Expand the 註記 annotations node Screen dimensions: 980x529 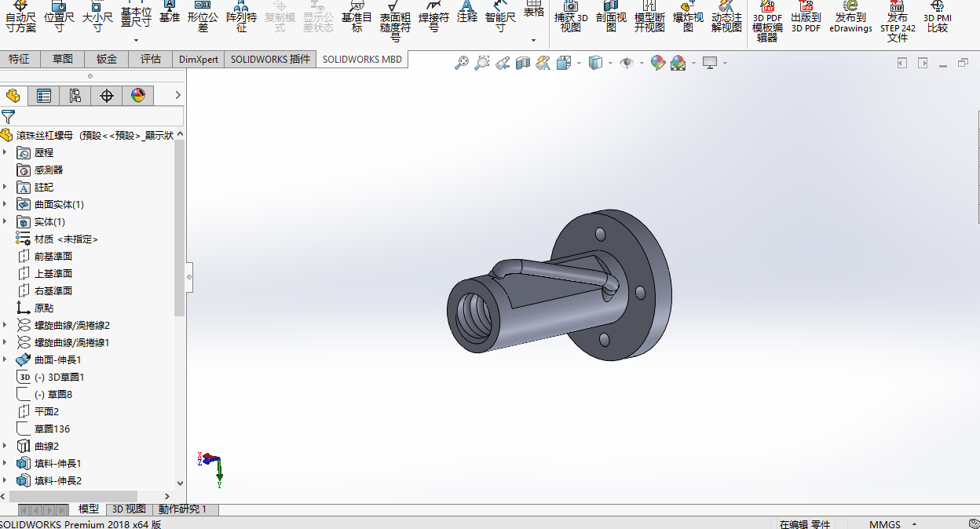5,187
